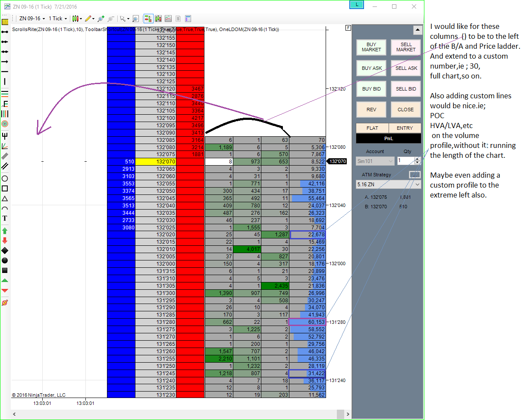Click the CLOSE position button

[x=406, y=110]
